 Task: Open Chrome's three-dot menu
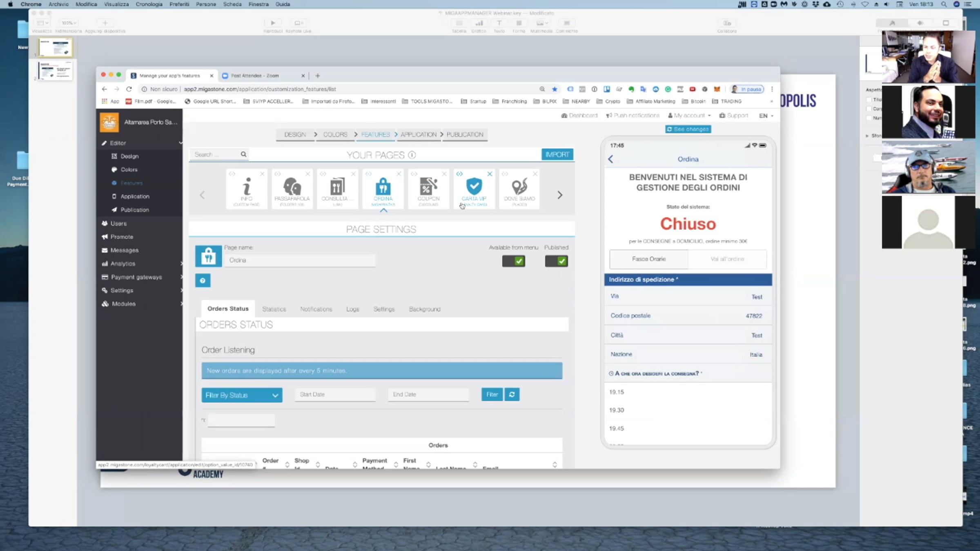tap(772, 89)
